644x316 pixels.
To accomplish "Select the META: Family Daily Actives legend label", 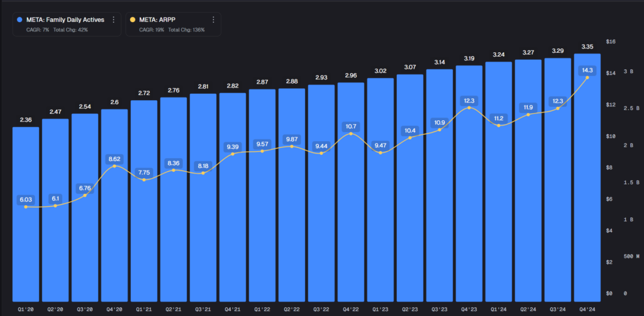I will (65, 20).
